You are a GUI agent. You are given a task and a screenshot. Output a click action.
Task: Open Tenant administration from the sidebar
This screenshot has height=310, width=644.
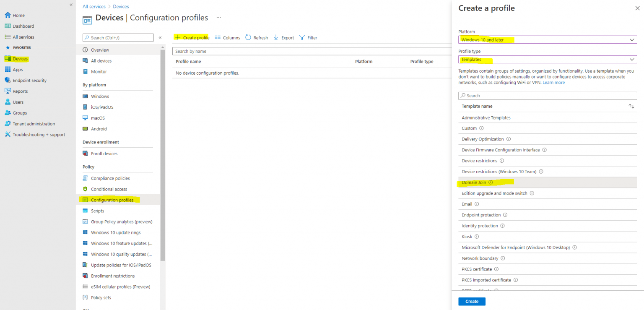click(x=34, y=123)
